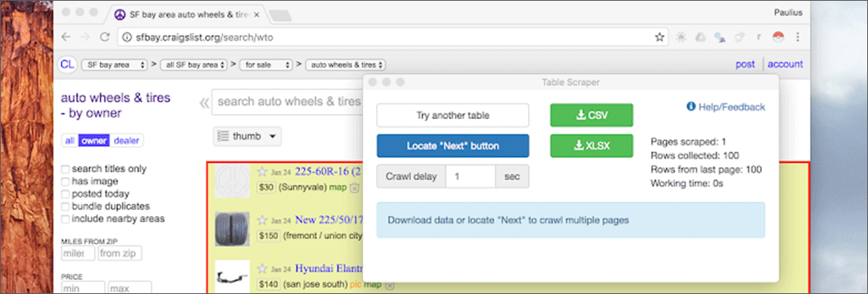Open the gray Google Drive extension icon
The image size is (868, 294).
pos(700,37)
